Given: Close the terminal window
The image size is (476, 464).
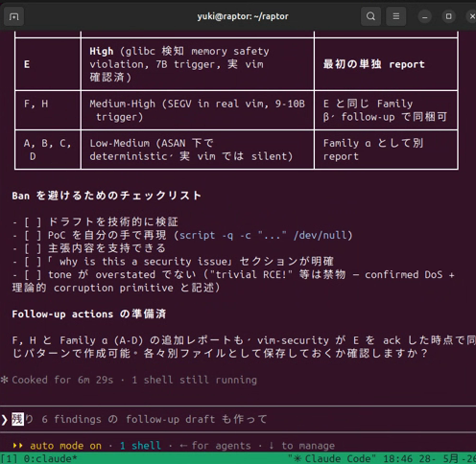Looking at the screenshot, I should 472,16.
